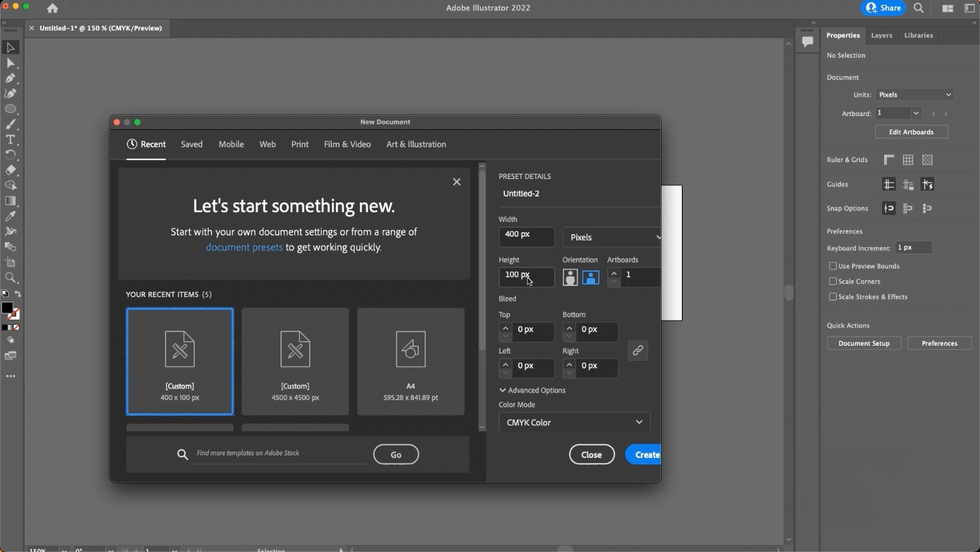Select the Type tool in toolbar

click(x=10, y=139)
